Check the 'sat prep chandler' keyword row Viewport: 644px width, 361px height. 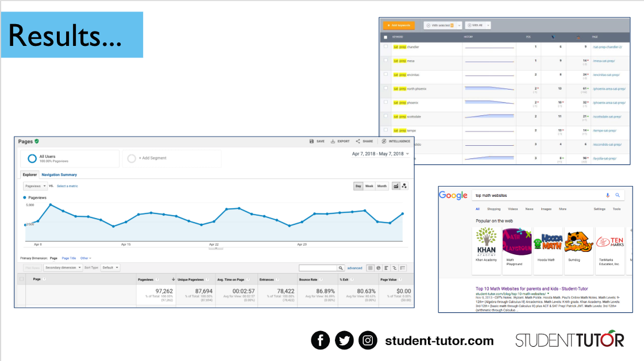click(385, 46)
